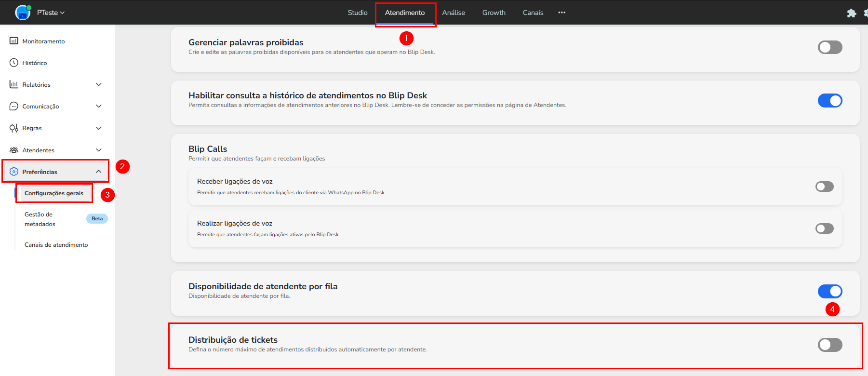Click the Relatórios bar-chart icon
Screen dimensions: 868x376
pyautogui.click(x=14, y=84)
